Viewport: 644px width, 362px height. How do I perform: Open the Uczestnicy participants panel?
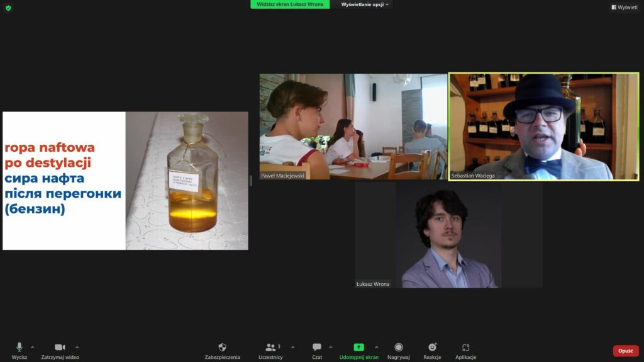tap(270, 348)
